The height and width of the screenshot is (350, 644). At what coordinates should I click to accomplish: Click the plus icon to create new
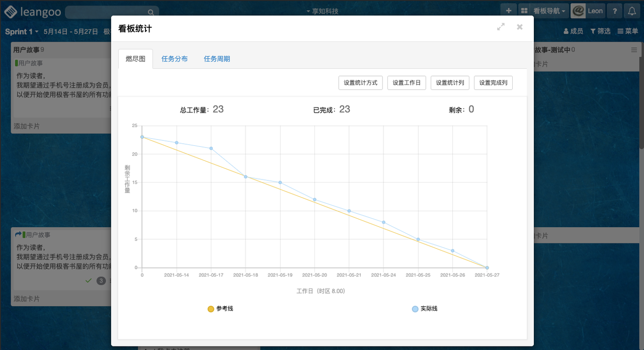tap(508, 11)
